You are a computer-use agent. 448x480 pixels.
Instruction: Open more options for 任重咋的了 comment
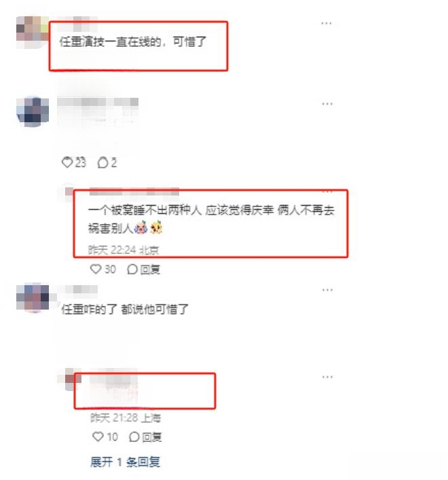tap(327, 290)
